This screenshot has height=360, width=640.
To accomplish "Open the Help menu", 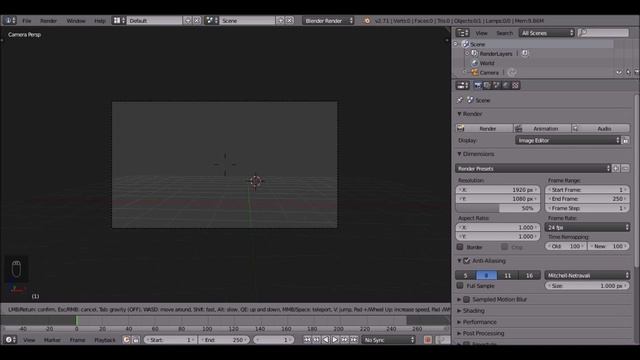I will pyautogui.click(x=100, y=20).
